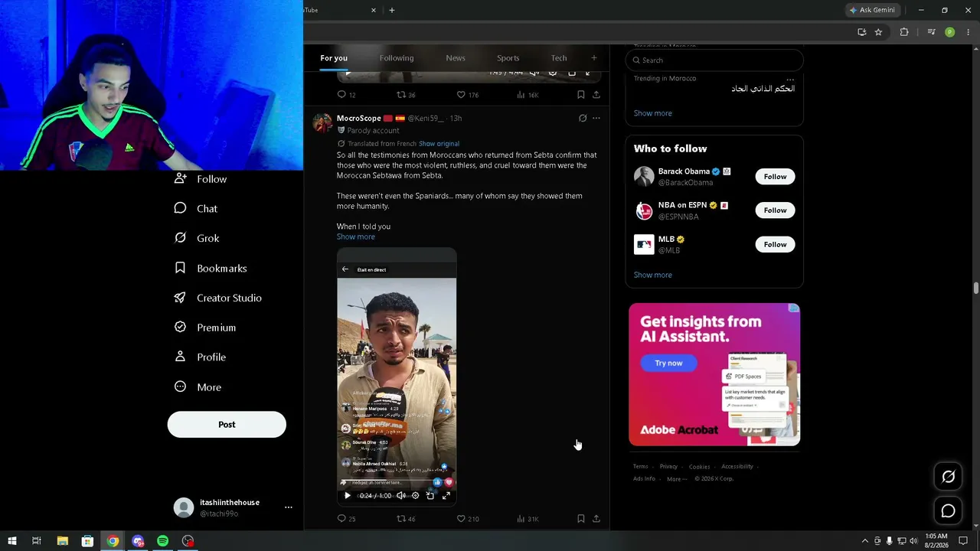Screen dimensions: 980x551
Task: Play the 1:00 video
Action: click(347, 496)
